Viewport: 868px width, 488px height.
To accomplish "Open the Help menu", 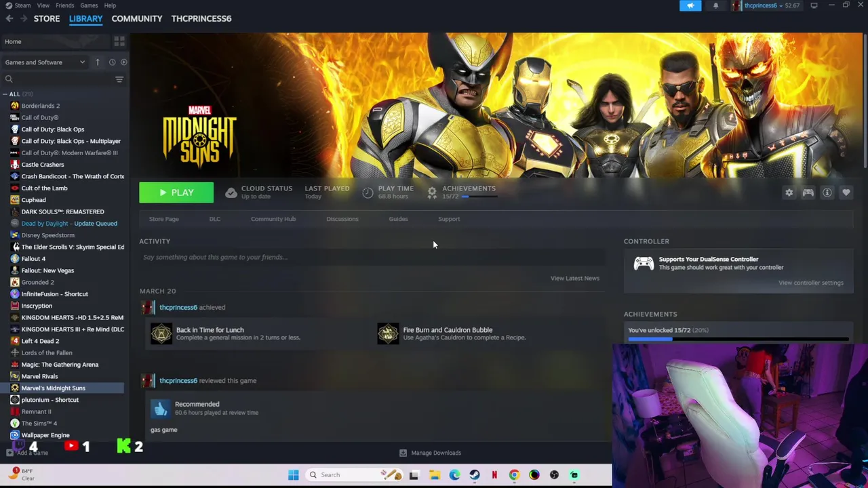I will (x=110, y=5).
